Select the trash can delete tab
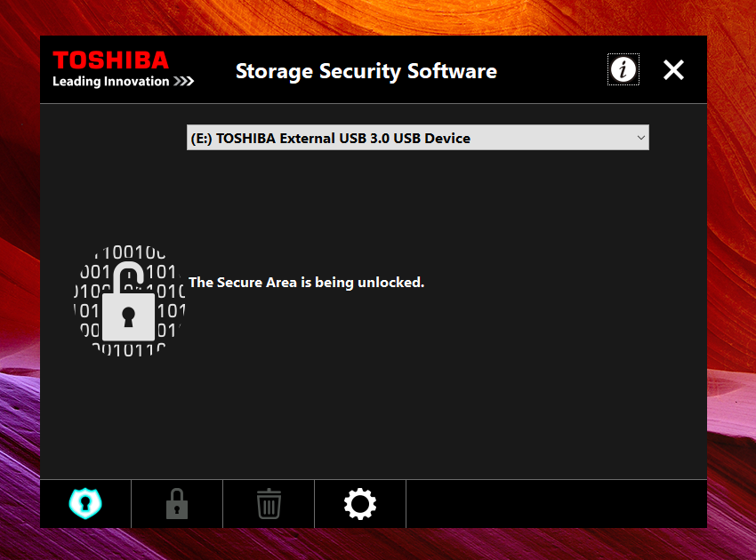This screenshot has width=756, height=560. tap(269, 504)
